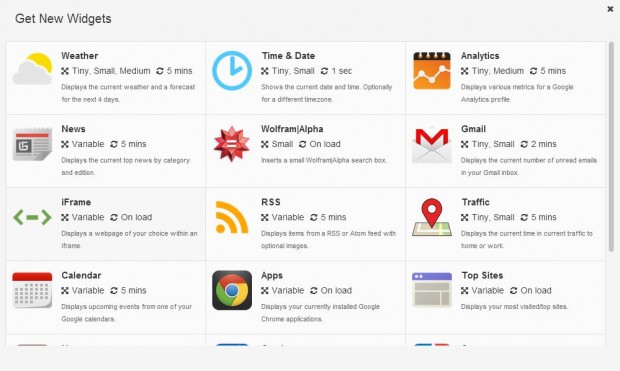Click the widgets list vertical scrollbar
The width and height of the screenshot is (620, 371).
pyautogui.click(x=611, y=146)
